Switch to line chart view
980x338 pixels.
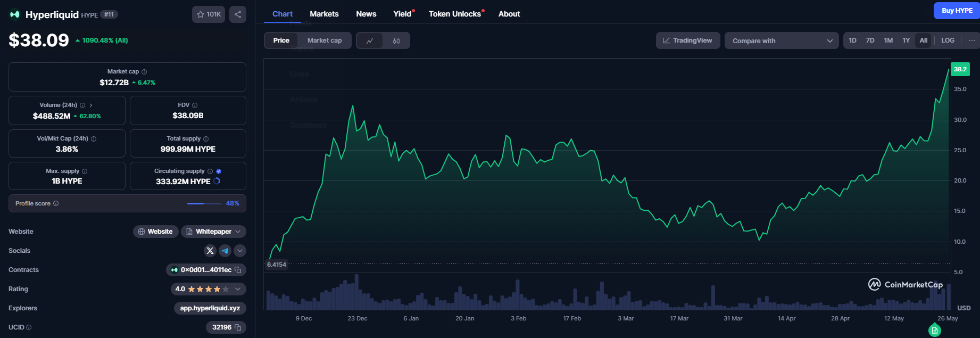point(370,41)
